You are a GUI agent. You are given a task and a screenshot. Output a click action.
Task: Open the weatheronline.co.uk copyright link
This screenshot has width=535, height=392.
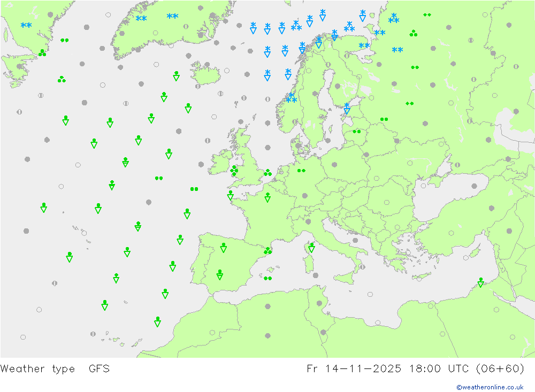coord(490,387)
